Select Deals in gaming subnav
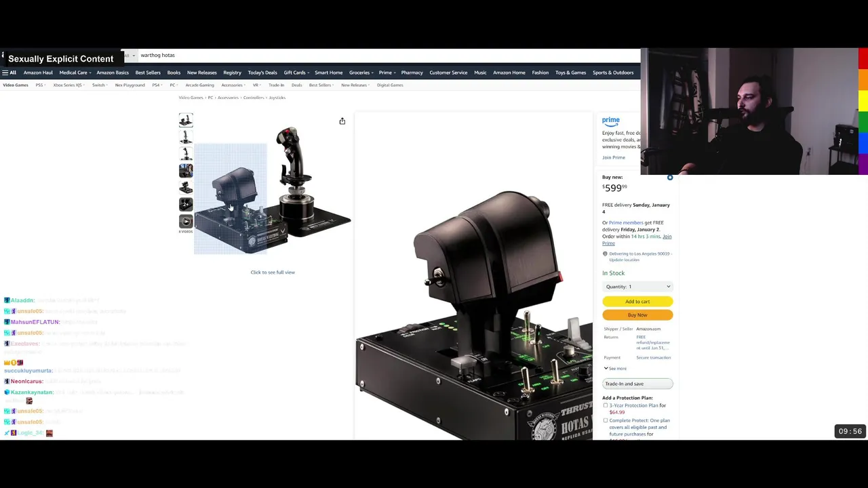Viewport: 868px width, 488px height. pyautogui.click(x=296, y=85)
